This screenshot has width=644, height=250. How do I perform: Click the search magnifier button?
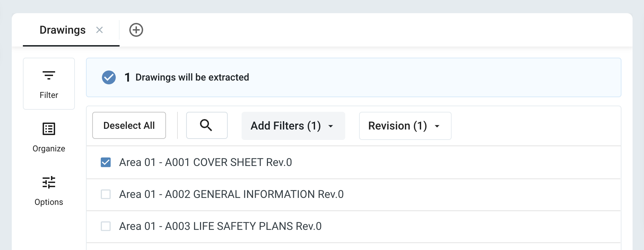207,125
